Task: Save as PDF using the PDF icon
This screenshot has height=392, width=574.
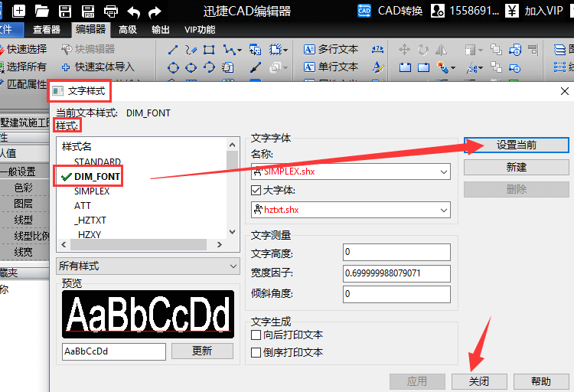Action: click(87, 11)
